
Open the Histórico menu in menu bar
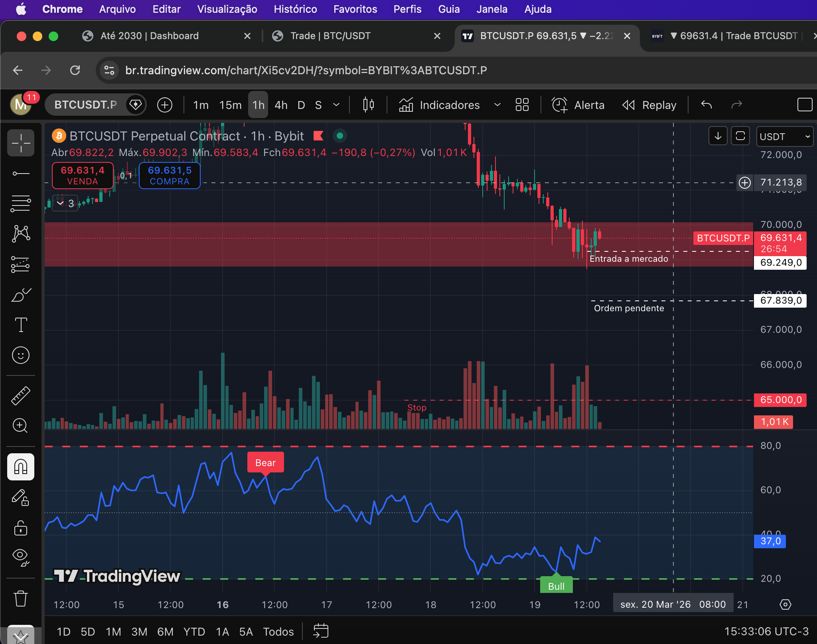[295, 9]
